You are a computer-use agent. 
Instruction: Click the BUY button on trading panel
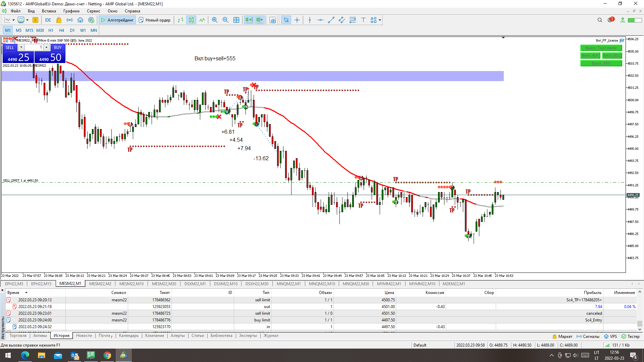click(x=57, y=47)
